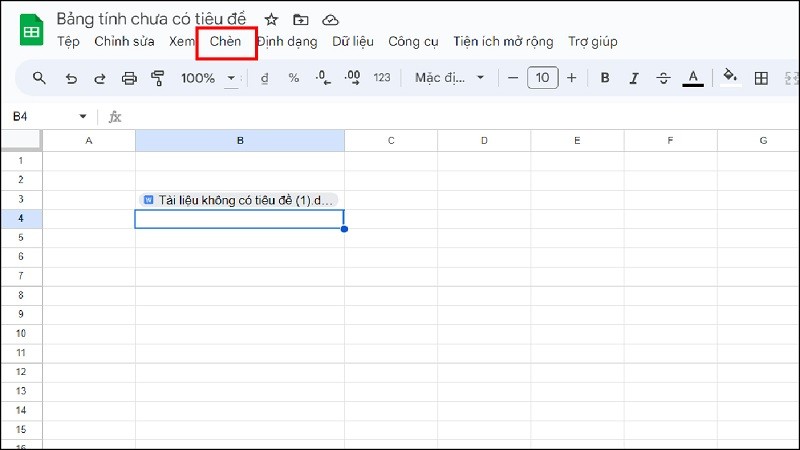Open the Dữ liệu menu
The height and width of the screenshot is (450, 800).
(x=353, y=41)
